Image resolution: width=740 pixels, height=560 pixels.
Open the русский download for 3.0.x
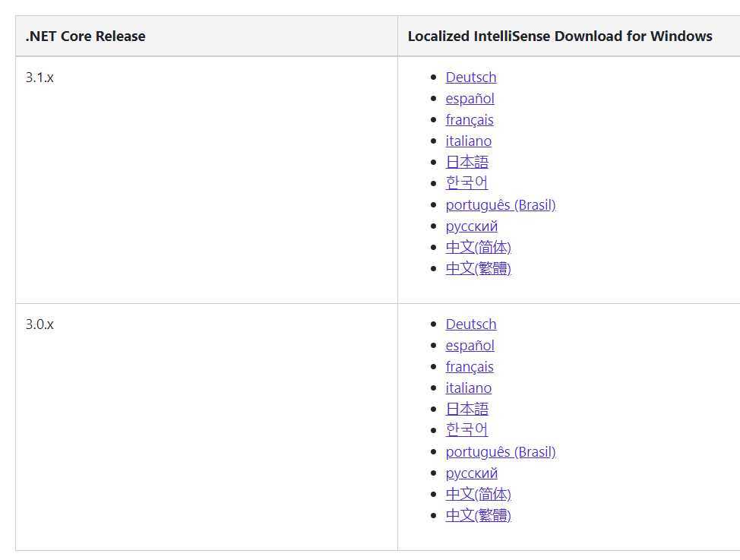click(471, 473)
